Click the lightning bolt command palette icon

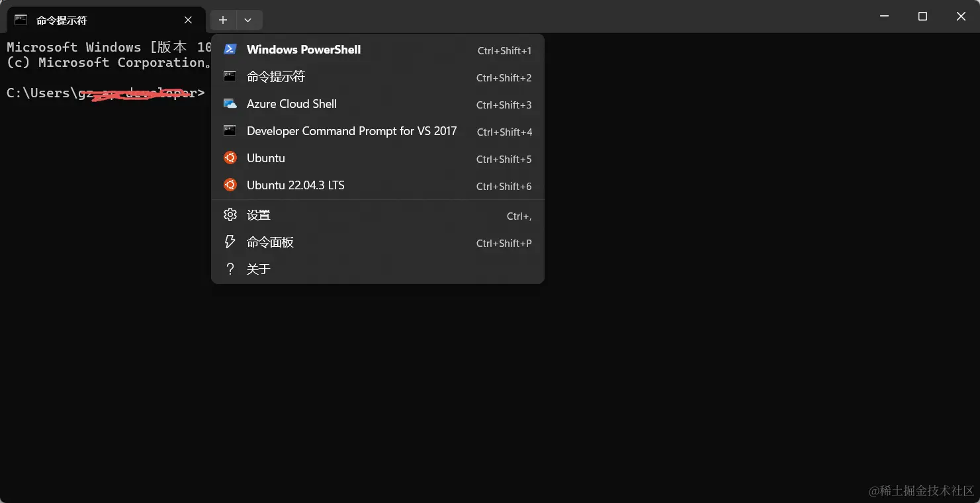click(x=230, y=242)
